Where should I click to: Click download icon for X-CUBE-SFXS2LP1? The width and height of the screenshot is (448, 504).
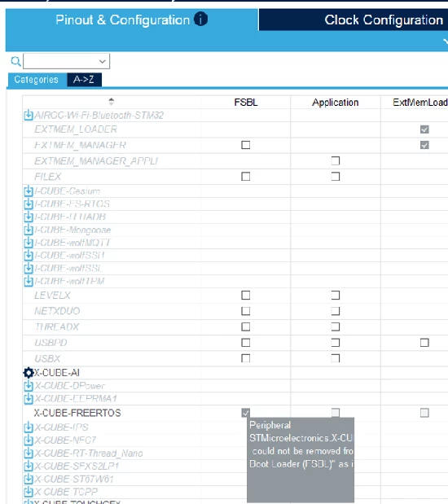[29, 466]
